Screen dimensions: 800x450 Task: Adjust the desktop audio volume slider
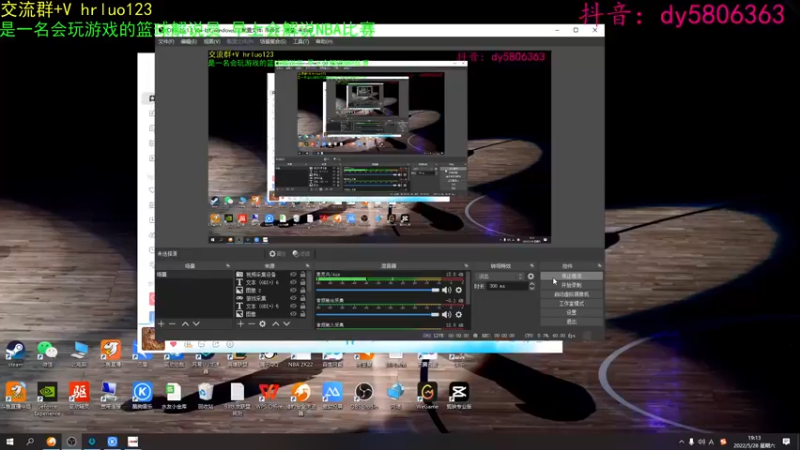click(x=378, y=315)
